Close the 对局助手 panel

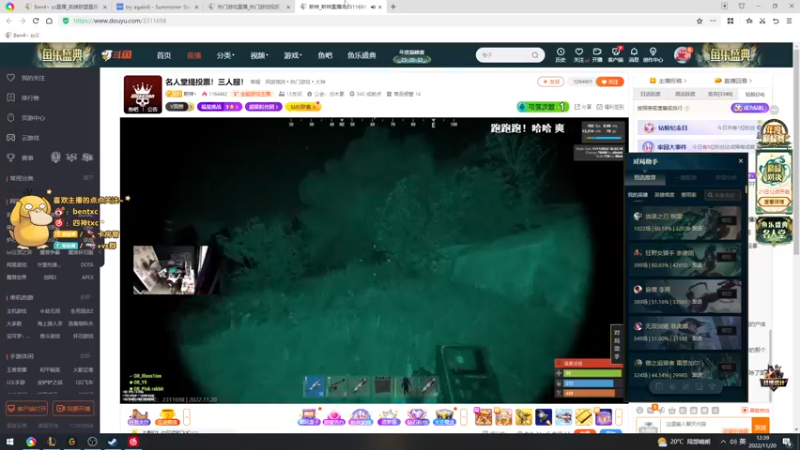pyautogui.click(x=741, y=161)
